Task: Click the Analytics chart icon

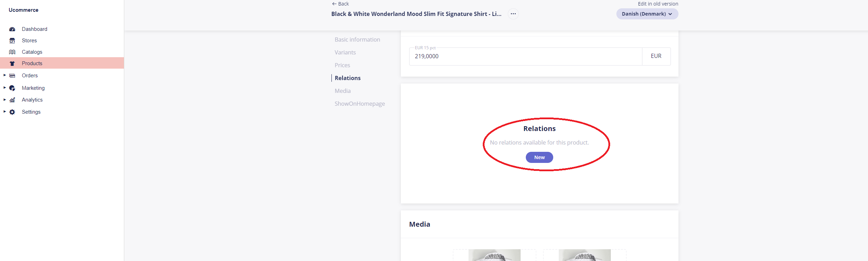Action: 12,100
